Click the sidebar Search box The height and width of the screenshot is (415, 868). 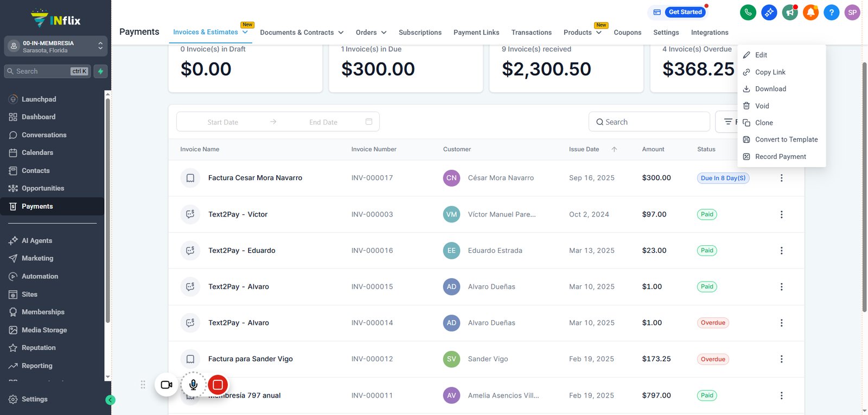click(x=47, y=71)
